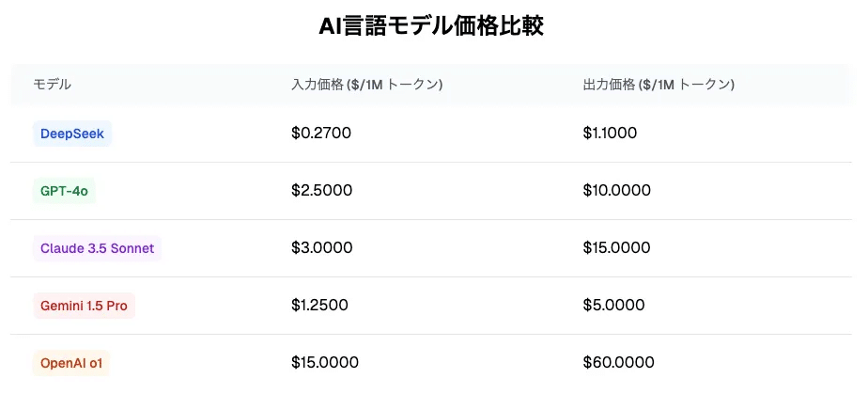Click the blank area right of $60.0000
This screenshot has height=410, width=868.
point(761,363)
